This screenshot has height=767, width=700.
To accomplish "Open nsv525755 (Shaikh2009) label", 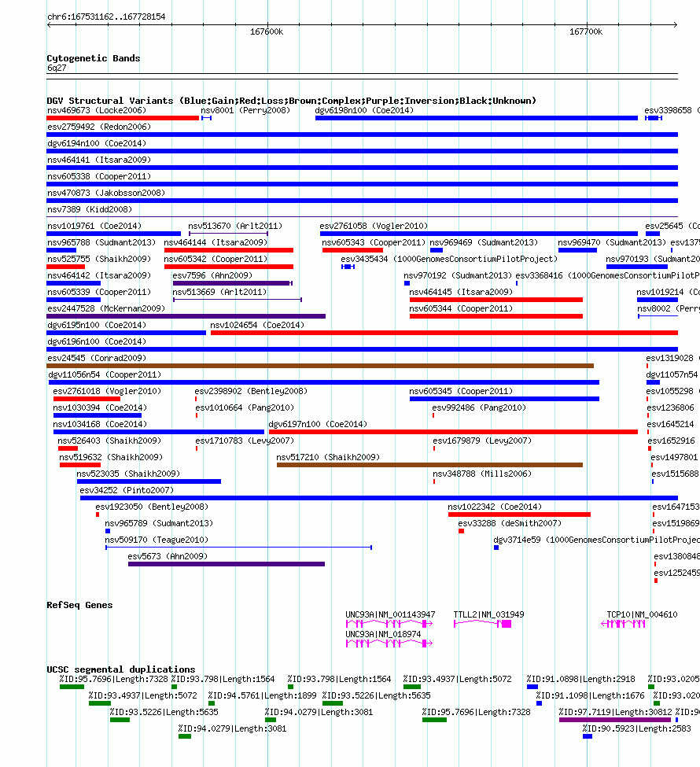I will pos(99,260).
